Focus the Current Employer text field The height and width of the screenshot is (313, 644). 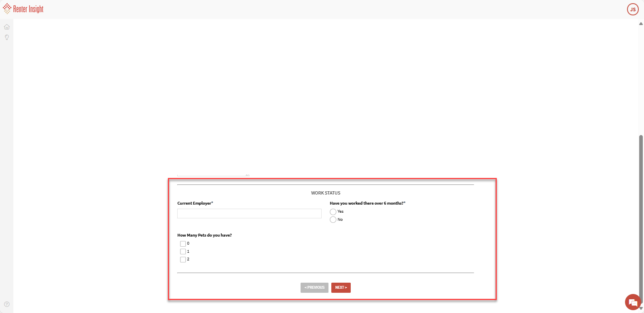(x=249, y=214)
